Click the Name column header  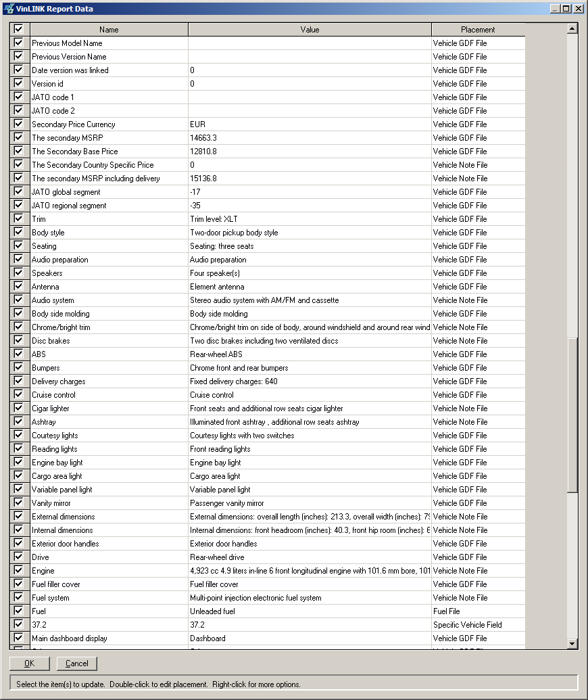(x=109, y=30)
